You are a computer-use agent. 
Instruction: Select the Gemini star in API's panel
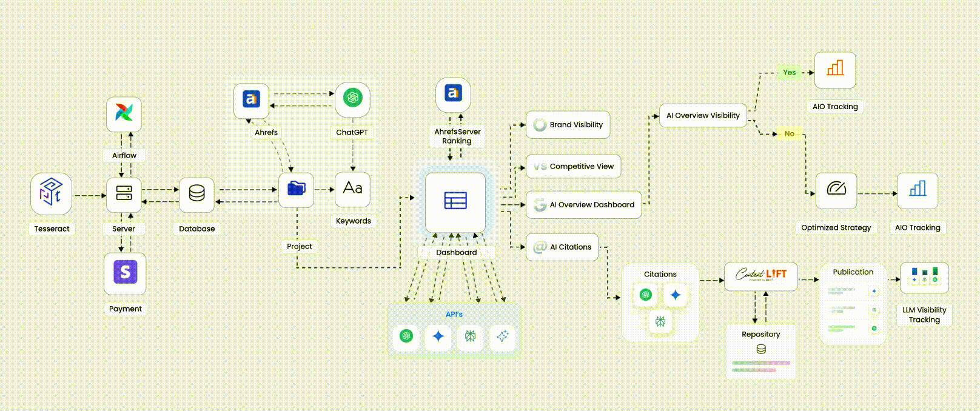tap(438, 336)
